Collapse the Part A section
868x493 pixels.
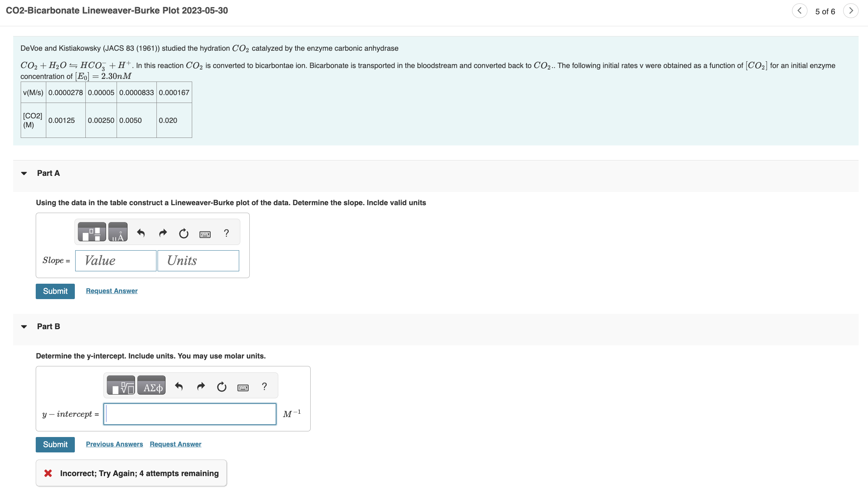tap(24, 173)
